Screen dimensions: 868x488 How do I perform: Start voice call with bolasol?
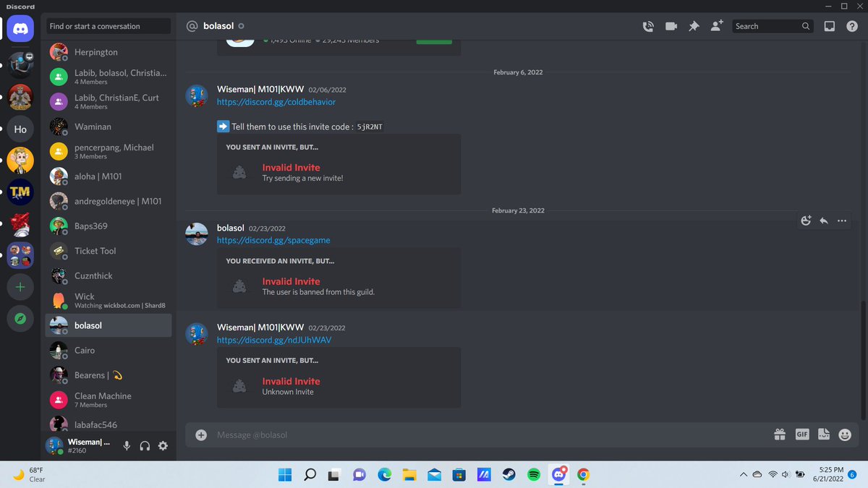pyautogui.click(x=648, y=26)
